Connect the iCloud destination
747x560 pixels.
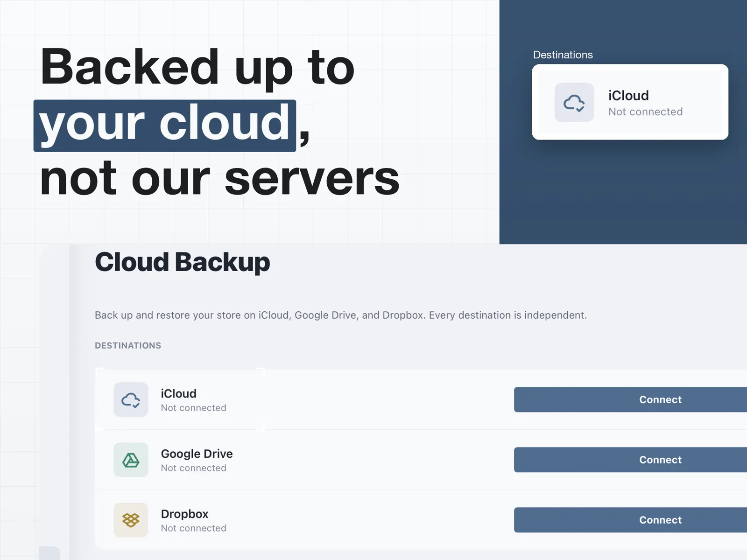coord(630,399)
